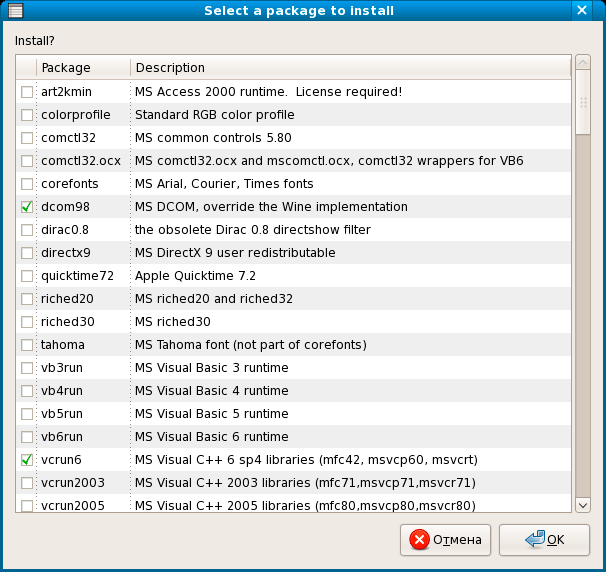606x572 pixels.
Task: Click the 'comctl32.ocx' package name
Action: (81, 161)
